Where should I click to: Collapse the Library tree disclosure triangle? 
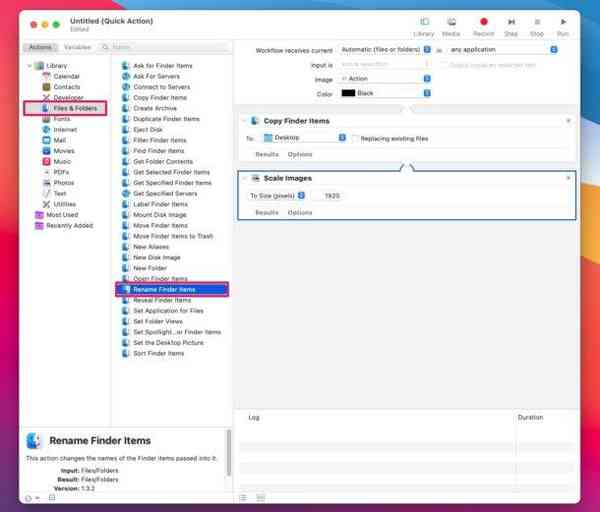[x=29, y=66]
